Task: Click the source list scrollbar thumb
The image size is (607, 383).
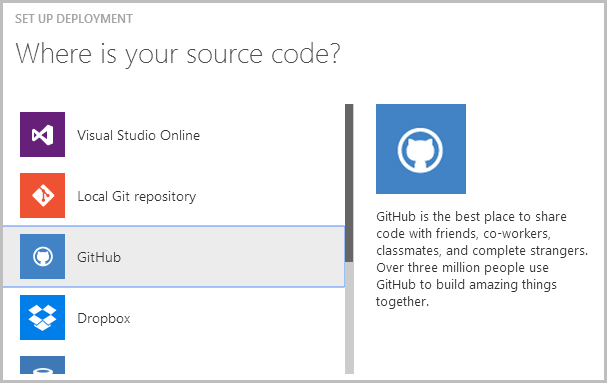Action: [x=349, y=183]
